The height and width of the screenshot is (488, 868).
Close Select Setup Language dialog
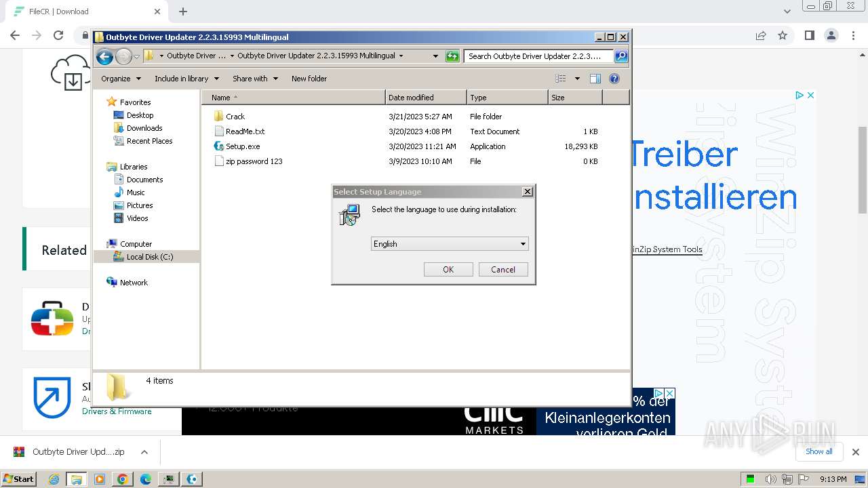pyautogui.click(x=527, y=192)
